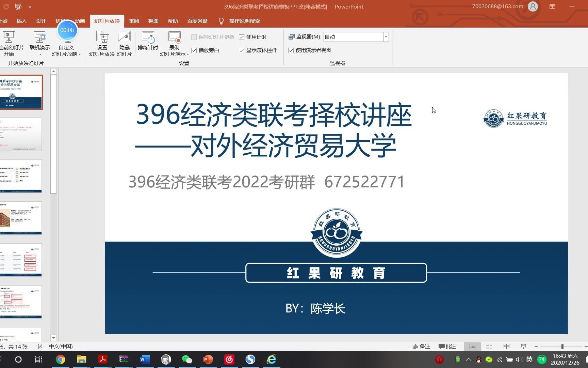Click the slide title text 396经济类联考择校讲座
The width and height of the screenshot is (588, 368).
(274, 115)
